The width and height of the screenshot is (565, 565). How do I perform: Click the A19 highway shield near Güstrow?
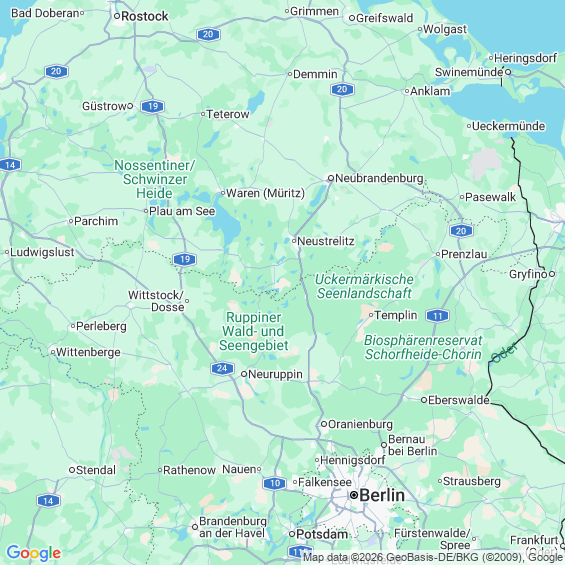click(x=152, y=106)
